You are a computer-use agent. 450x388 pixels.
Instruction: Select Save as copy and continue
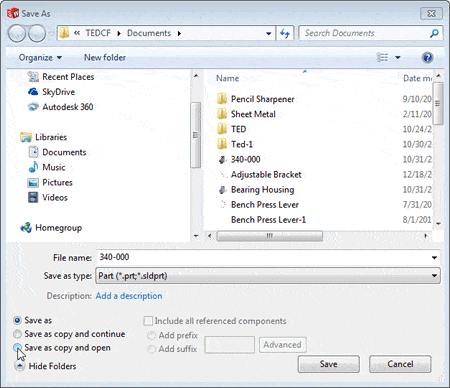[x=17, y=334]
